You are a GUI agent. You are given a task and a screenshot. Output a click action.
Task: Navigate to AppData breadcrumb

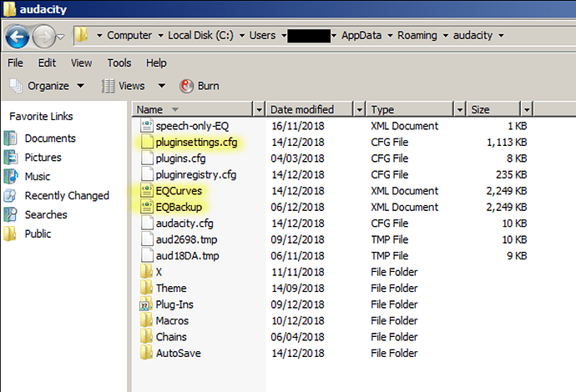point(361,35)
